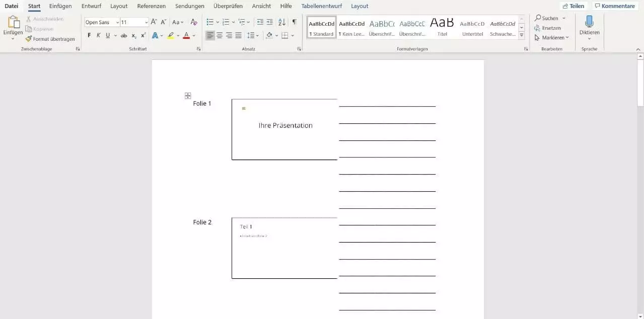644x319 pixels.
Task: Switch to the Einfügen ribbon tab
Action: [x=60, y=6]
